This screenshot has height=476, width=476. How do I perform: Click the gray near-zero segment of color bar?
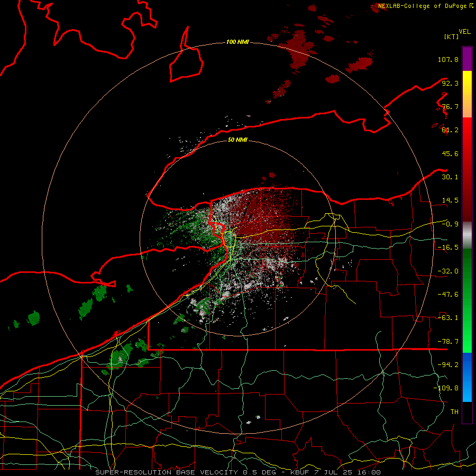pyautogui.click(x=467, y=235)
